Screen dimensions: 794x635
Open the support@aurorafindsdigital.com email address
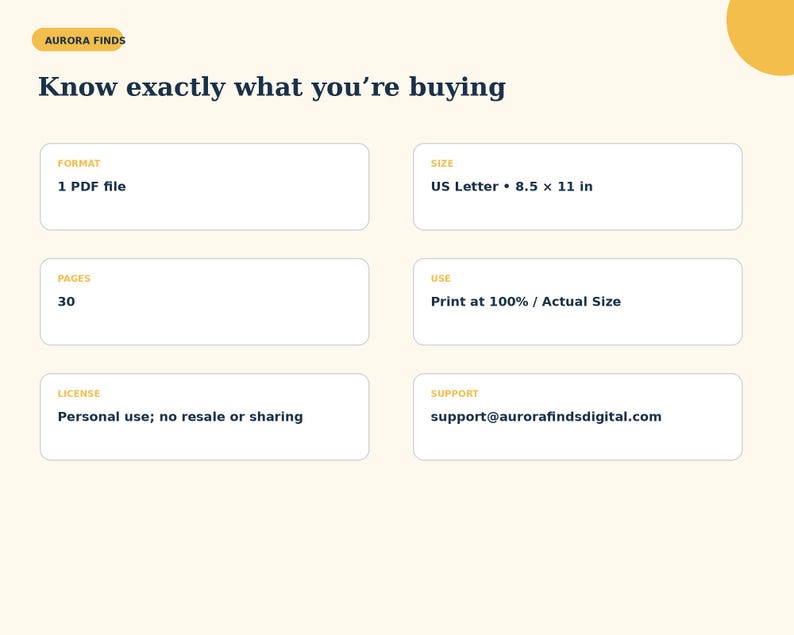(x=546, y=417)
